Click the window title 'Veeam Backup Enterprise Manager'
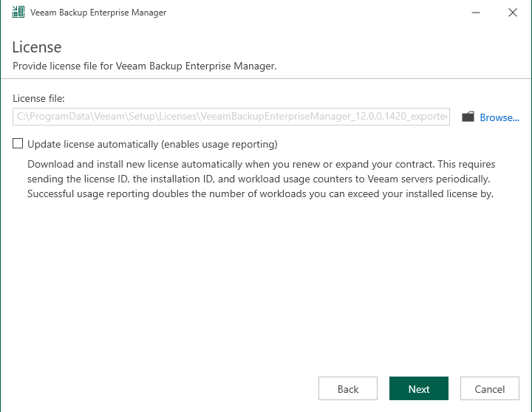This screenshot has height=412, width=532. coord(98,13)
